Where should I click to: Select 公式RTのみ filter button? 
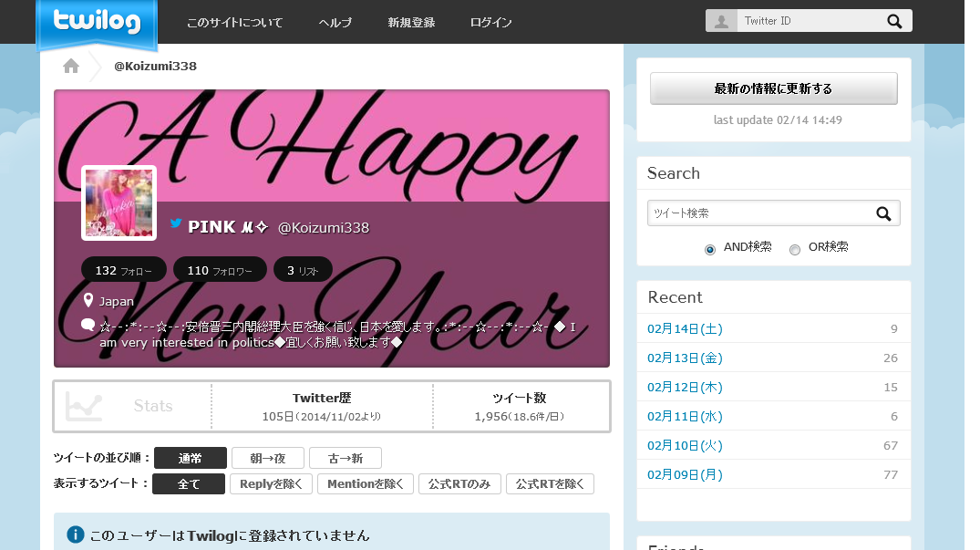tap(459, 483)
